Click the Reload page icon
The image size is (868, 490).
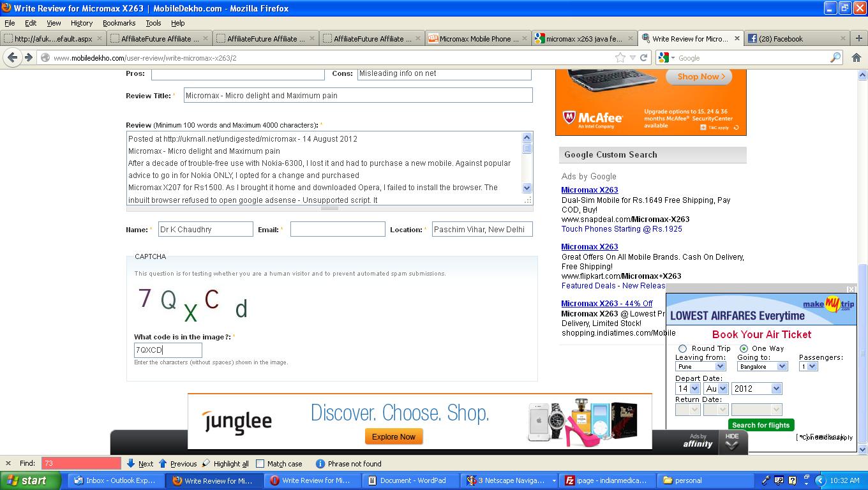[644, 57]
